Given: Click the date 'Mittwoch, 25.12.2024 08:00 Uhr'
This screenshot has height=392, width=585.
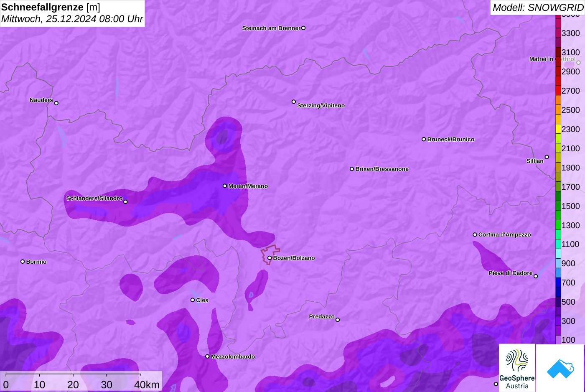Looking at the screenshot, I should (72, 19).
